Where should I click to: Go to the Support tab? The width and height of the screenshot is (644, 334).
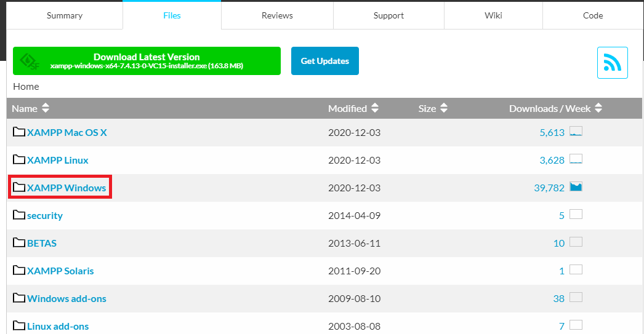tap(388, 15)
